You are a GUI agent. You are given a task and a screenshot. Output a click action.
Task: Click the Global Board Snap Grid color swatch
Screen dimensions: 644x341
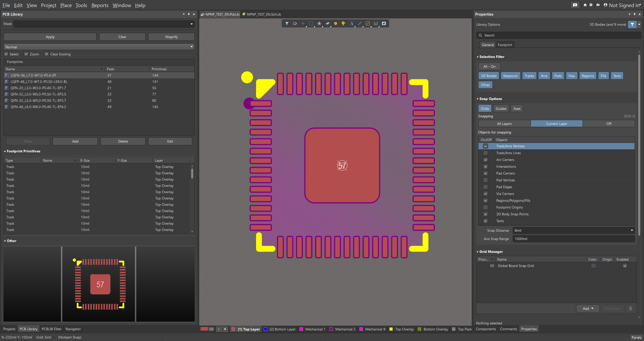(x=593, y=266)
